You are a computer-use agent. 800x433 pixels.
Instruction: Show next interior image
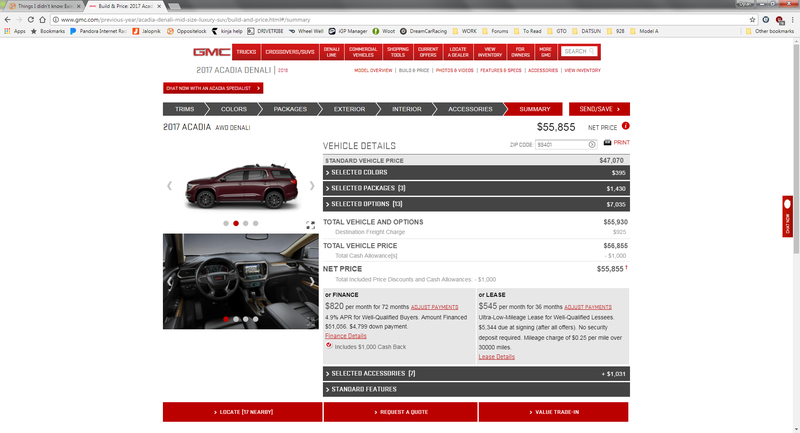click(x=312, y=282)
